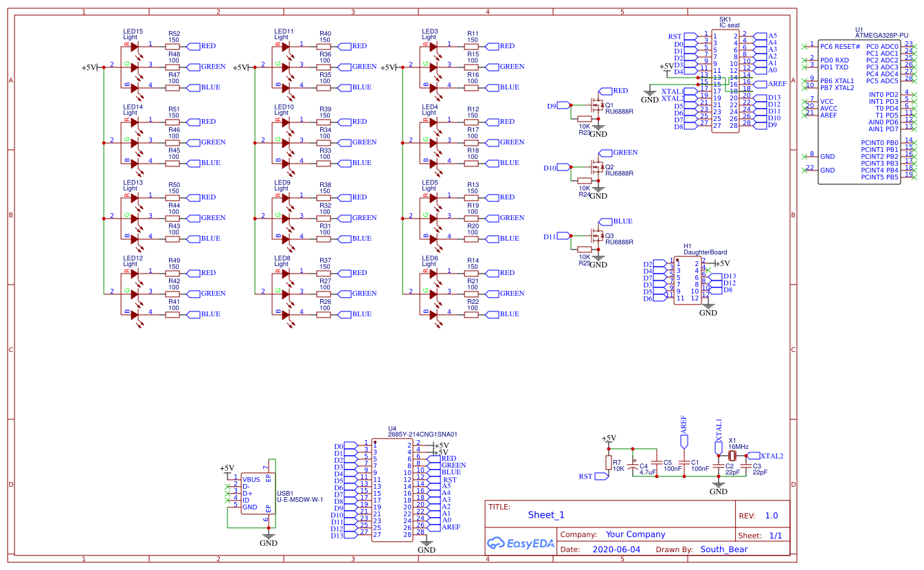The image size is (924, 570).
Task: Click the GND symbol below USB1
Action: tap(268, 535)
